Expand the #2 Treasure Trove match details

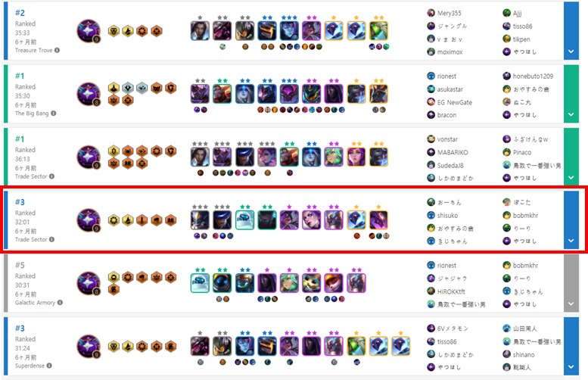pos(571,51)
